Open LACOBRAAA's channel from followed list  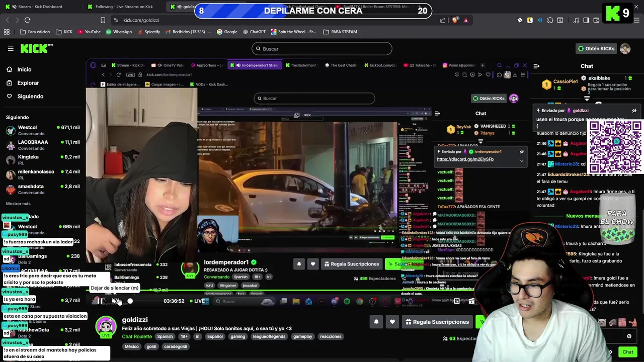point(43,145)
